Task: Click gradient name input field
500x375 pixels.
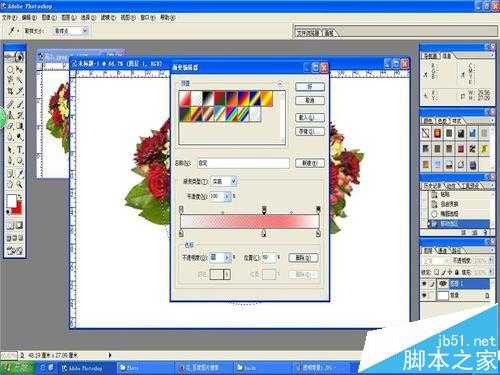Action: (x=243, y=163)
